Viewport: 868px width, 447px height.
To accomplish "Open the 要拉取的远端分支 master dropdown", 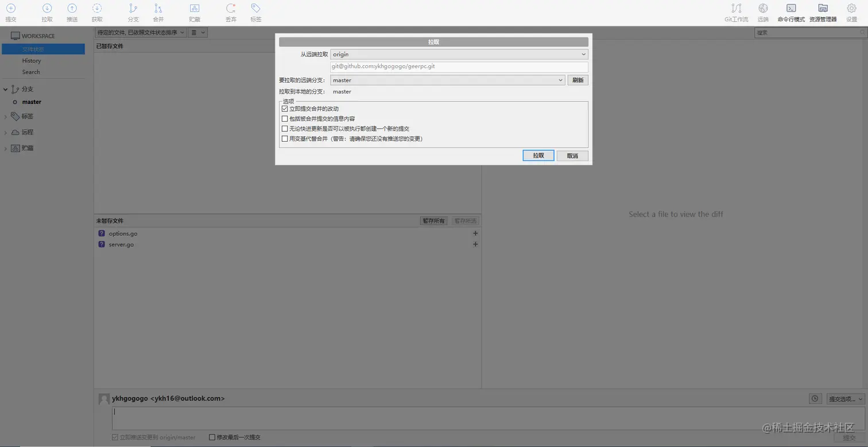I will [x=448, y=80].
